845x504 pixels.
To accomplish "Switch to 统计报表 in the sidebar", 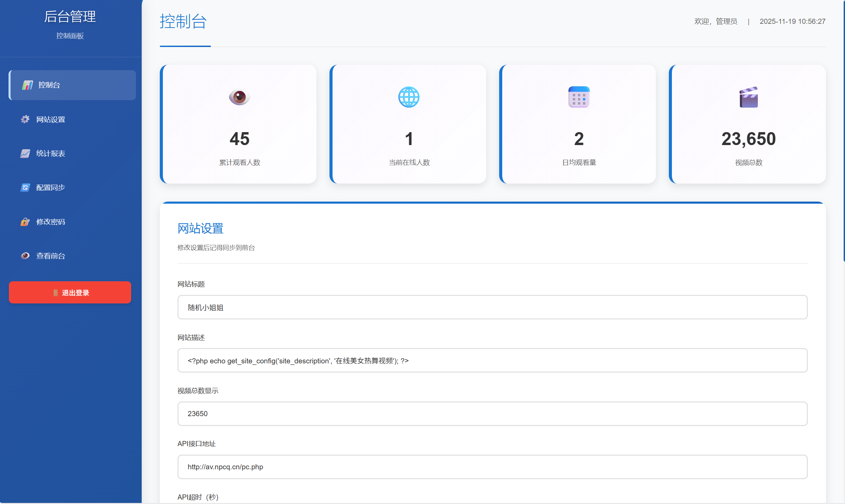I will 50,153.
